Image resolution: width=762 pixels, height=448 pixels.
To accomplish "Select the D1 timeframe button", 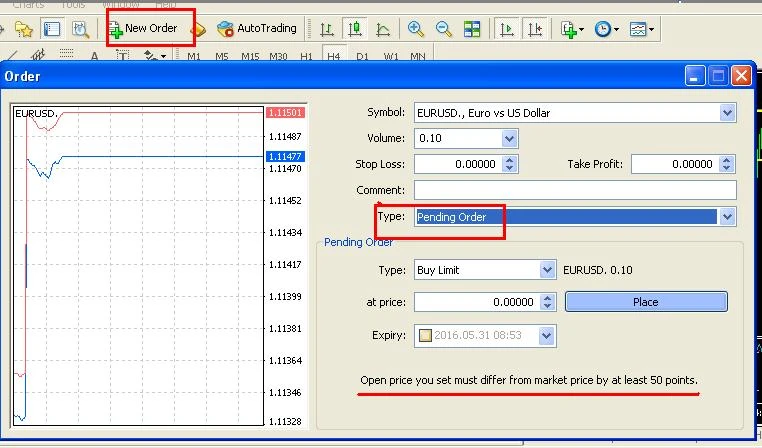I will [362, 57].
